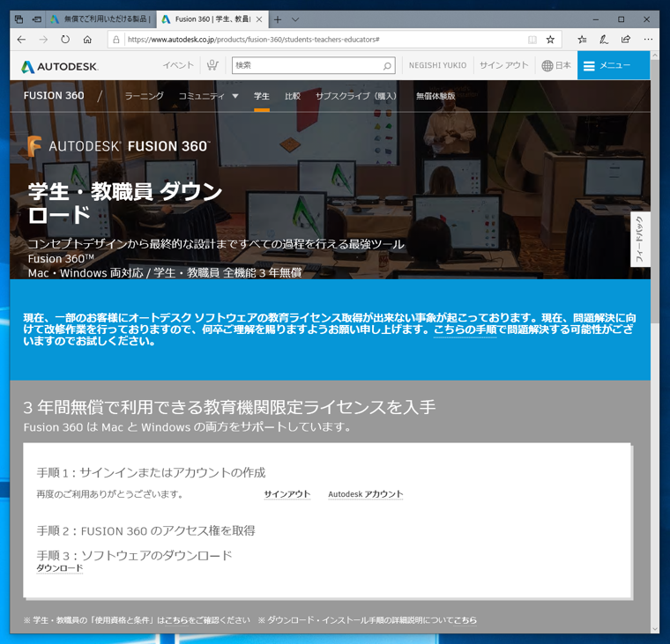Click the FUSION 360 breadcrumb title
This screenshot has width=670, height=644.
pos(54,95)
